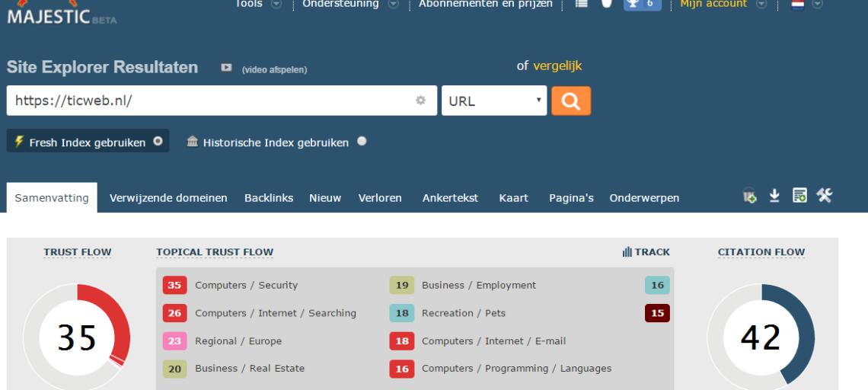Click the Regional / Europe topic text
Viewport: 868px width, 390px height.
point(238,340)
